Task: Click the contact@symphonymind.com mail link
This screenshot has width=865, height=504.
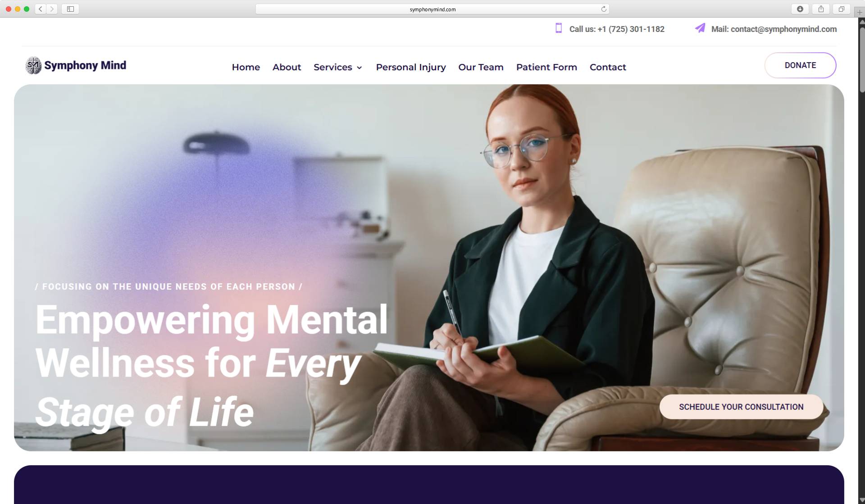Action: click(783, 29)
